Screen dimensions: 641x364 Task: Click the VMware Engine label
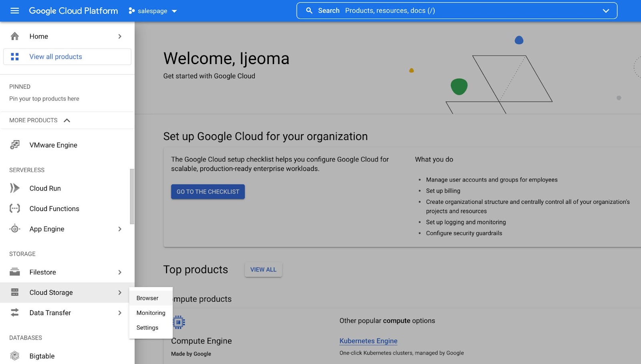coord(53,145)
